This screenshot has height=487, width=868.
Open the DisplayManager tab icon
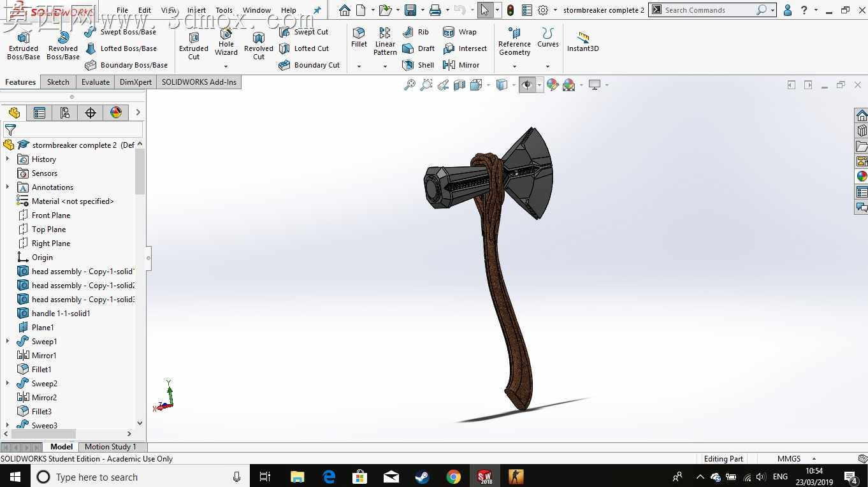115,113
